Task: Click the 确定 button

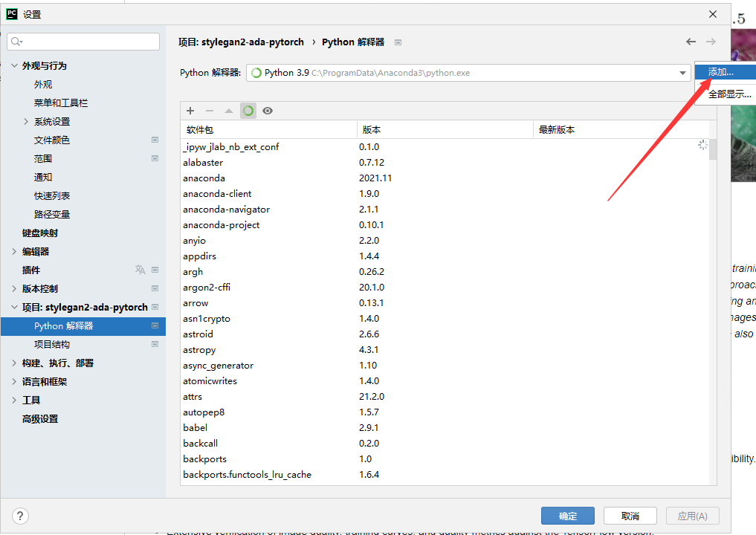Action: pyautogui.click(x=567, y=516)
